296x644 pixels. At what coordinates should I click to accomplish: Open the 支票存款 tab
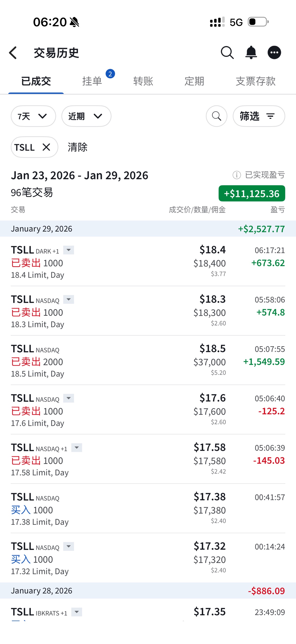[x=256, y=81]
